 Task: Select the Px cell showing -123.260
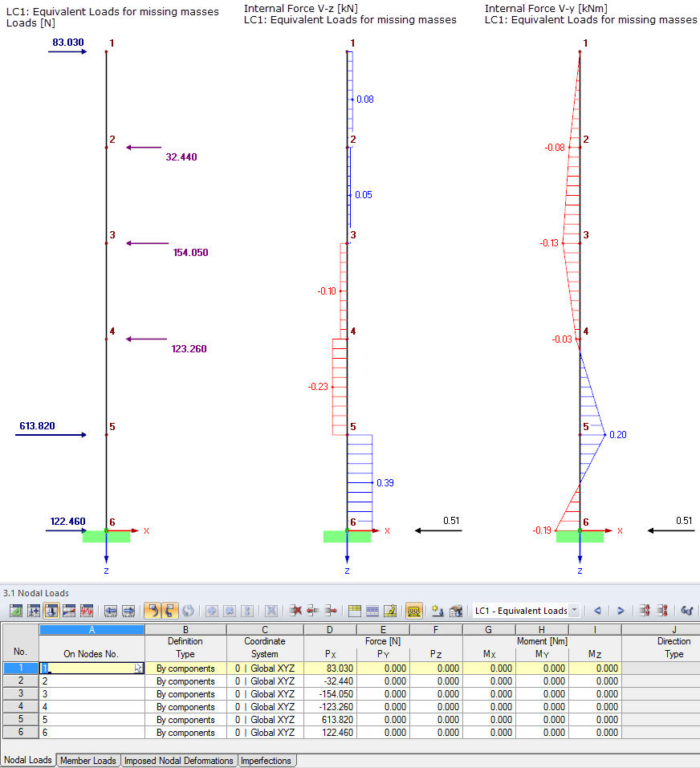[330, 707]
